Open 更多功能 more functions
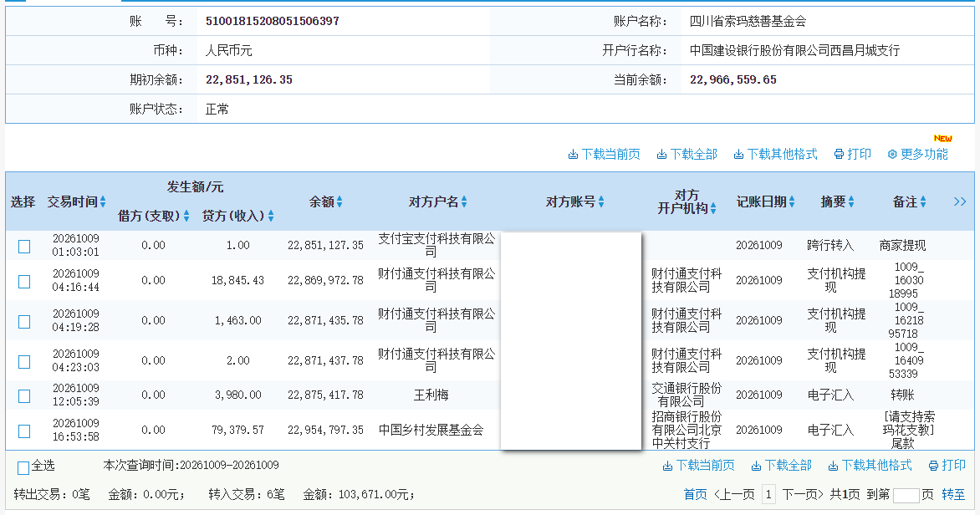This screenshot has height=515, width=980. pyautogui.click(x=917, y=155)
